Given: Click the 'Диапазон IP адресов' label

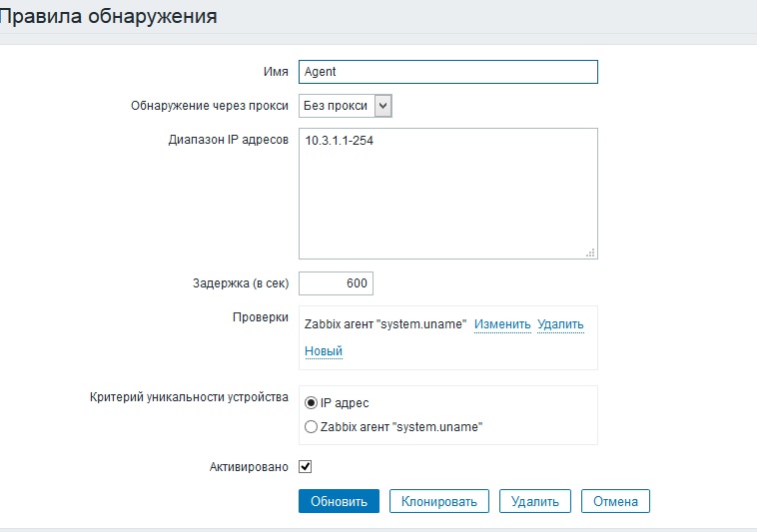Looking at the screenshot, I should [229, 140].
